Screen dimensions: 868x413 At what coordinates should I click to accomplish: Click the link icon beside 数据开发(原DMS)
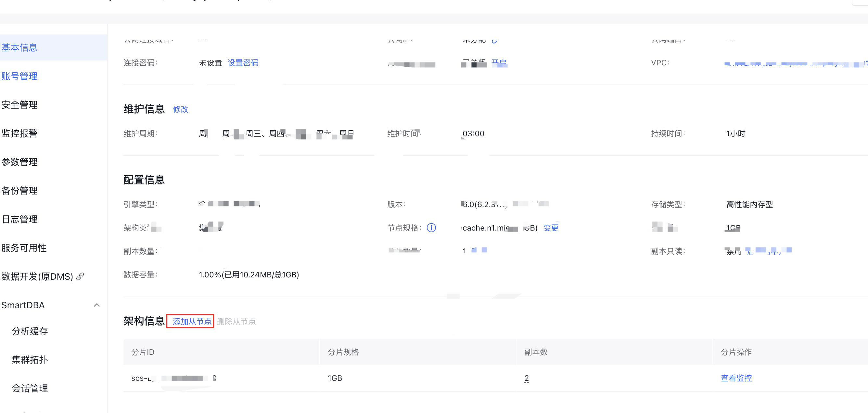[x=80, y=277]
